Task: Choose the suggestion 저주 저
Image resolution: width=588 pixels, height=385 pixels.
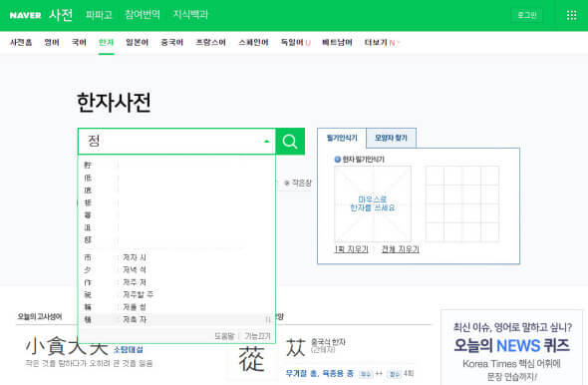Action: 176,282
